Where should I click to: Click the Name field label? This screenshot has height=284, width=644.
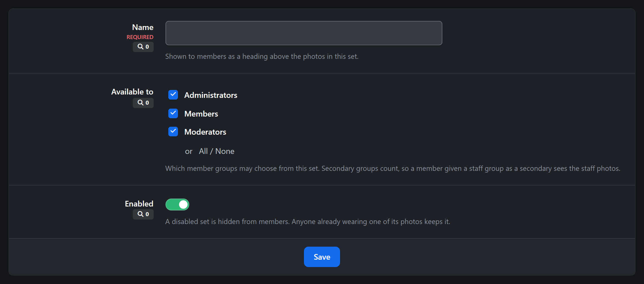pos(143,27)
